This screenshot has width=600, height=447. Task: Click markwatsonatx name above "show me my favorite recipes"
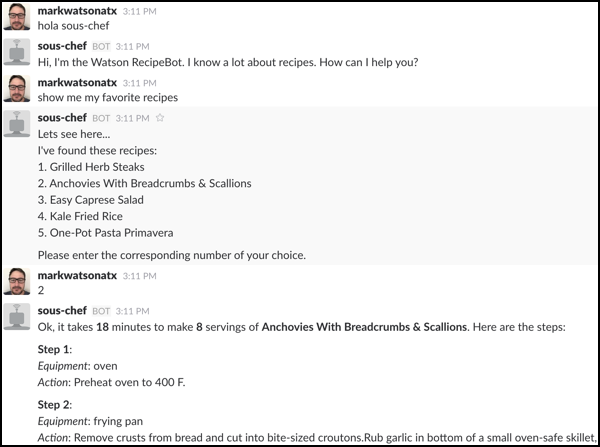click(x=77, y=83)
